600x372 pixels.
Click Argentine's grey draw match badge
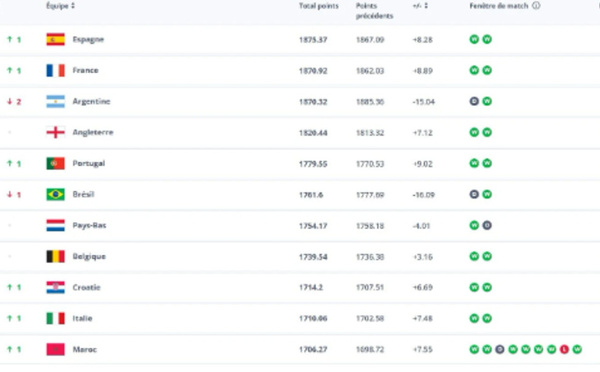point(474,101)
